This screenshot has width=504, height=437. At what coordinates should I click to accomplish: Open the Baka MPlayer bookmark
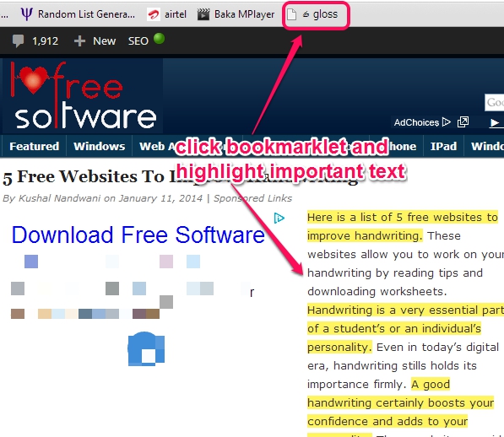(x=236, y=14)
